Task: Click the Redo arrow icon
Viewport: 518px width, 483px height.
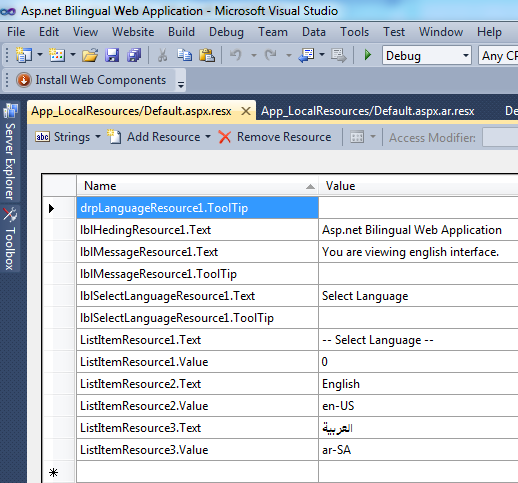Action: tap(271, 55)
